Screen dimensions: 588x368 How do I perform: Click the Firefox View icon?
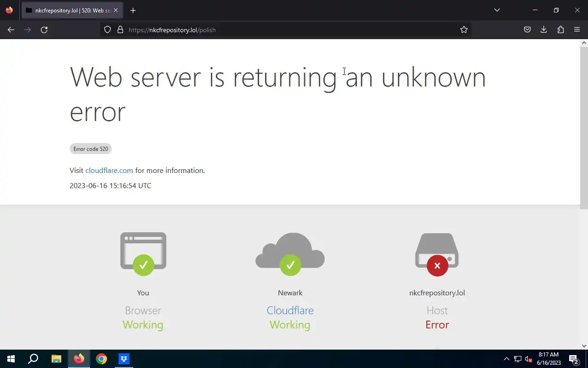pos(9,10)
